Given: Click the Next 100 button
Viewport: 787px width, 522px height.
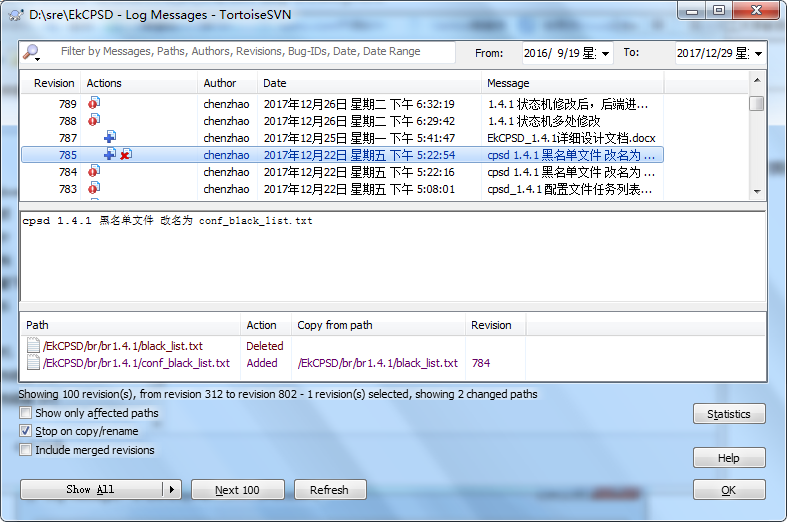Looking at the screenshot, I should coord(237,489).
